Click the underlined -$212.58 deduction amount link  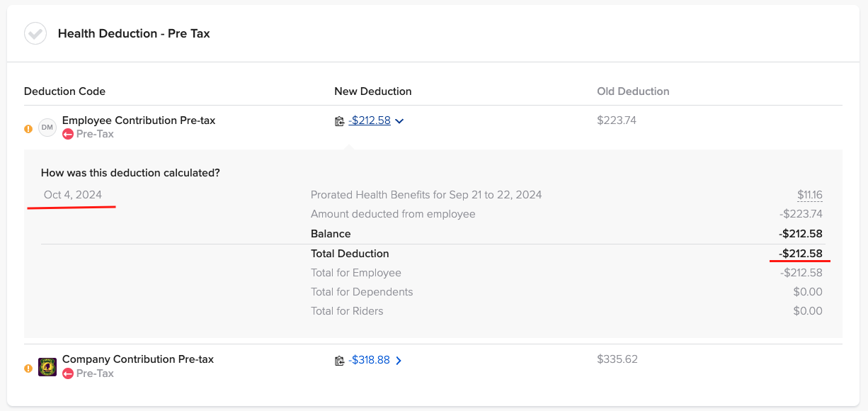(x=369, y=120)
